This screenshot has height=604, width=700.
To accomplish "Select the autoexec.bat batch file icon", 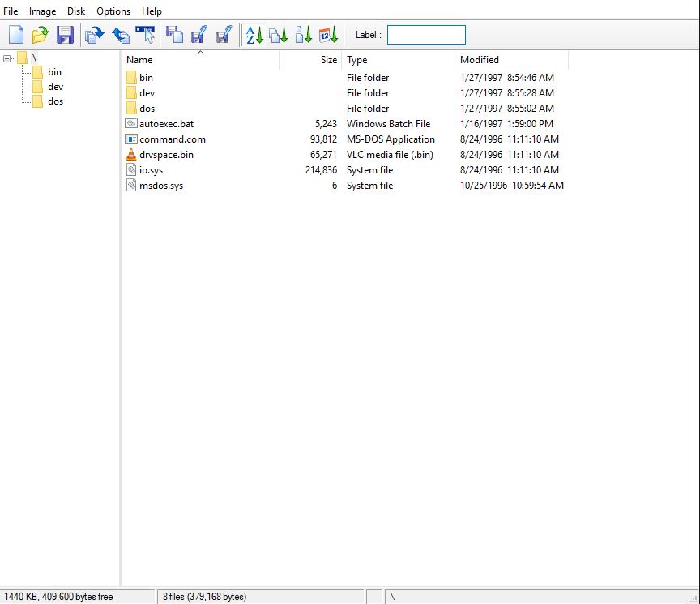I will point(131,124).
